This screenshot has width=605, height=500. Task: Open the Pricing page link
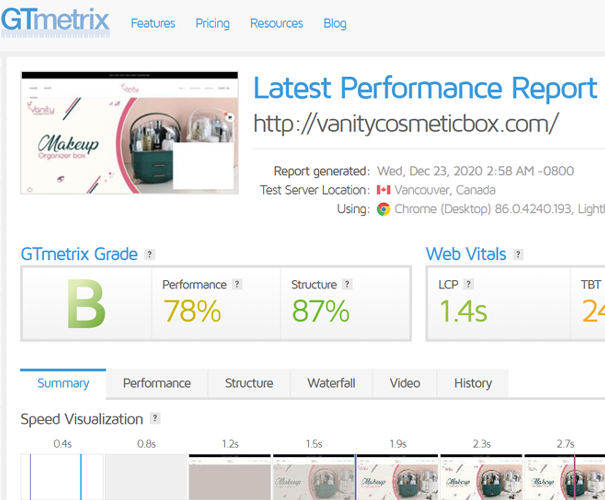pyautogui.click(x=213, y=24)
